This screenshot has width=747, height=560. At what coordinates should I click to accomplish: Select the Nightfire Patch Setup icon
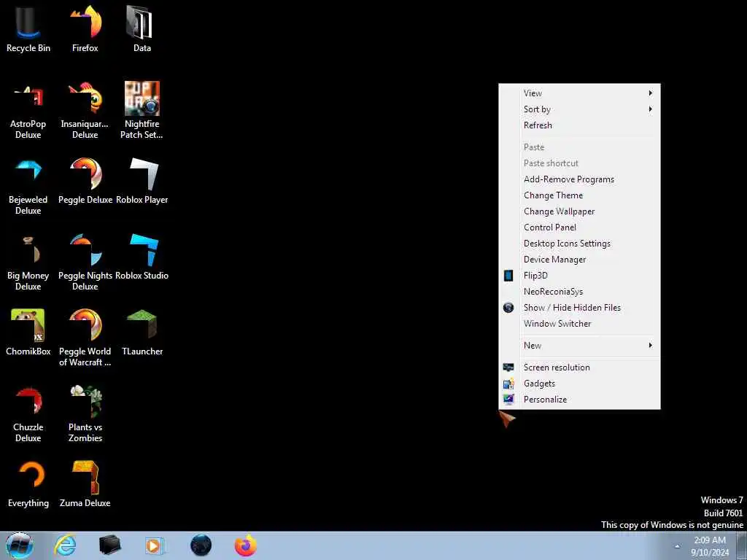tap(142, 110)
